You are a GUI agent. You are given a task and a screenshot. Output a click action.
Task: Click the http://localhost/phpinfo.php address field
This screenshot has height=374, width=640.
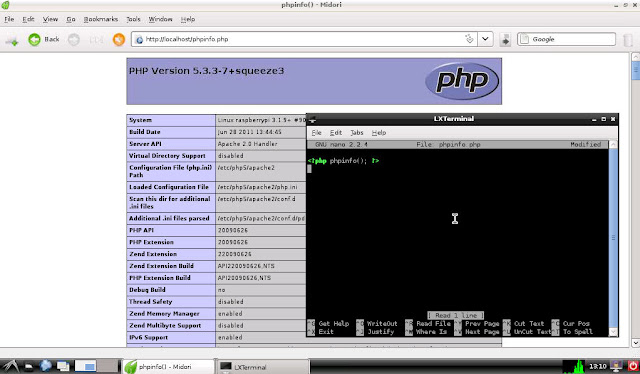tap(304, 39)
